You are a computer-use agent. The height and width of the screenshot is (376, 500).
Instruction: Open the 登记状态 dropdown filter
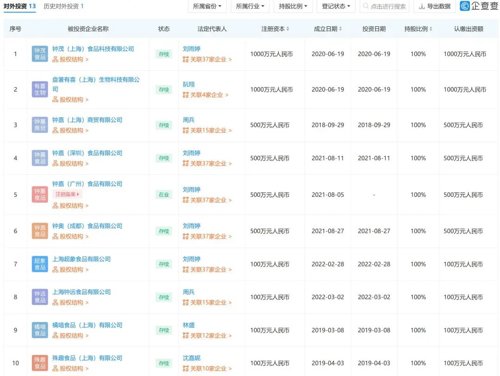point(336,6)
